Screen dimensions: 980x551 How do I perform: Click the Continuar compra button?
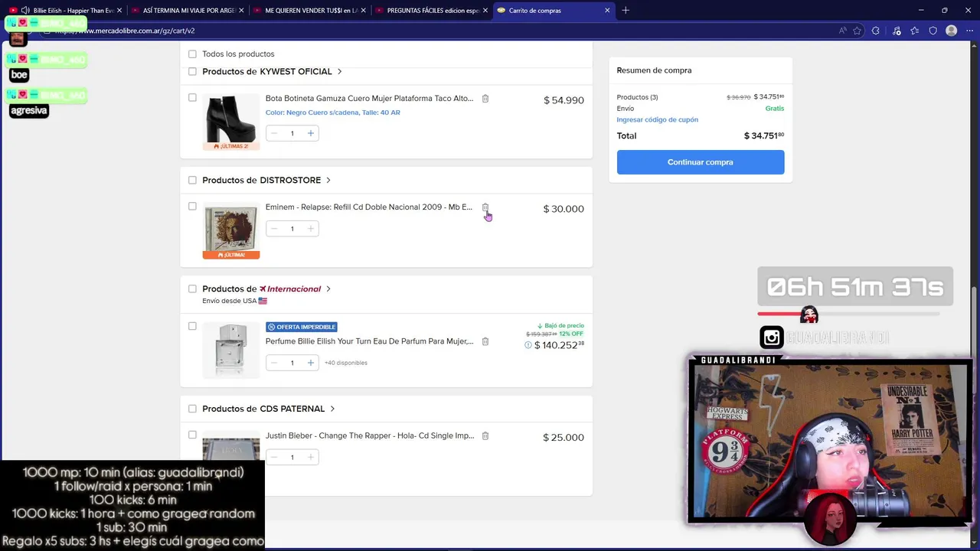[701, 162]
